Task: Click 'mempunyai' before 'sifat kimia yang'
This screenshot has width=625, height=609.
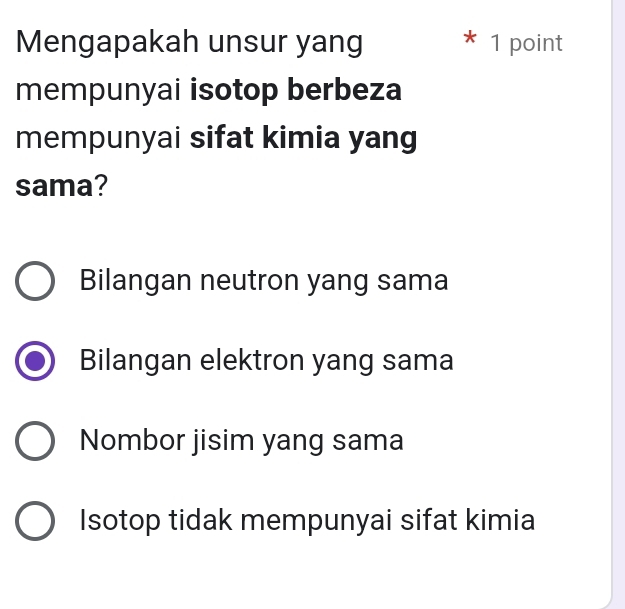Action: point(97,137)
